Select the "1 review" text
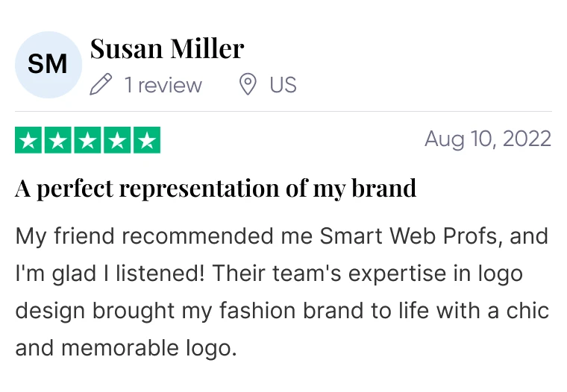 tap(163, 85)
